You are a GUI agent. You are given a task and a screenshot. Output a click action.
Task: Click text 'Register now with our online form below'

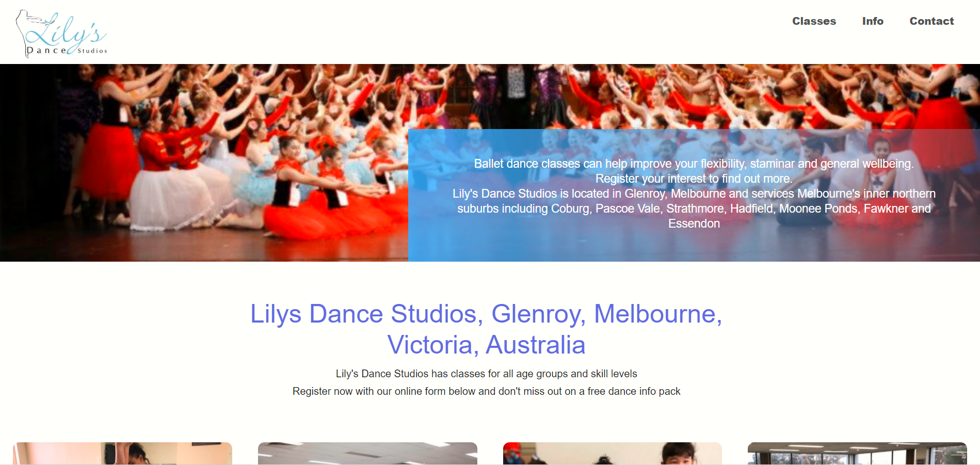click(486, 391)
